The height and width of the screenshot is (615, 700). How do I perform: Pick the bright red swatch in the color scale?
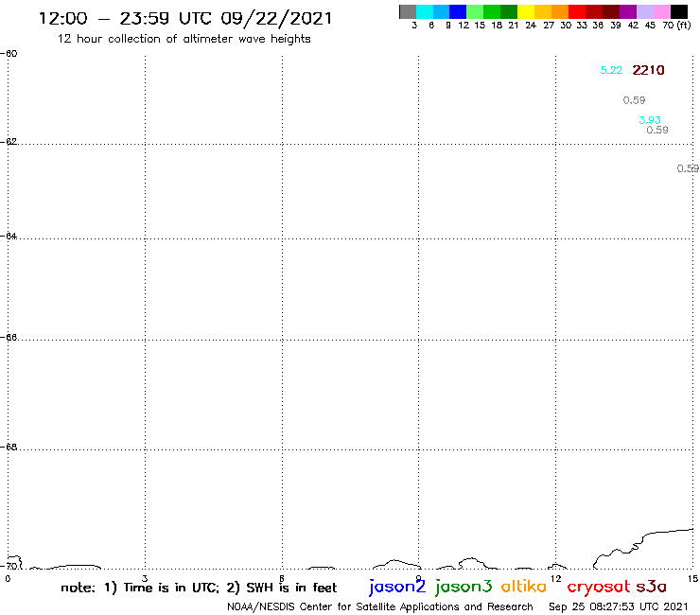[577, 11]
